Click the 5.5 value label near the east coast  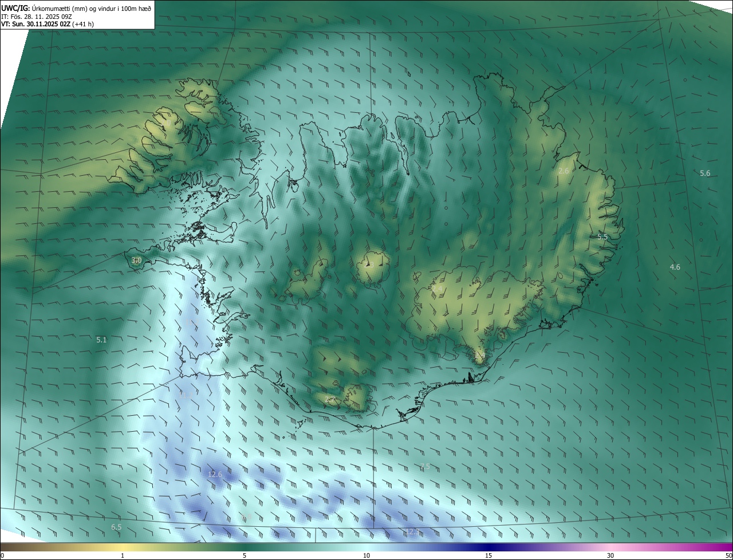[602, 236]
